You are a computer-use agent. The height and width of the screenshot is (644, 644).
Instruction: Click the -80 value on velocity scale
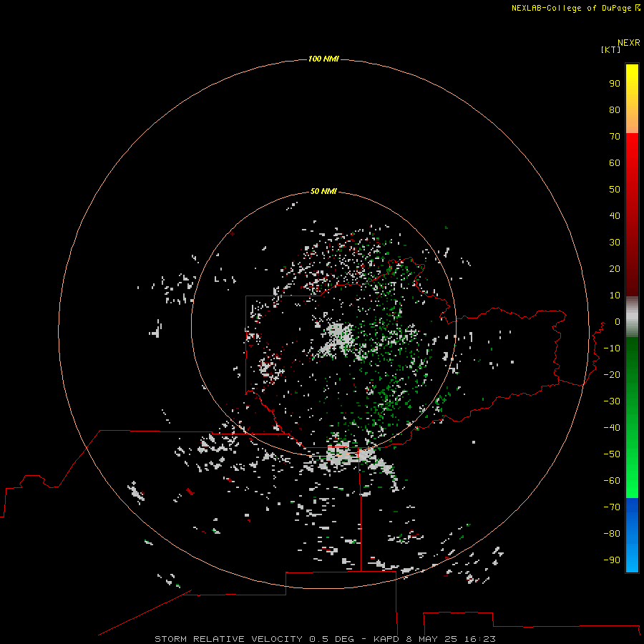[x=612, y=534]
